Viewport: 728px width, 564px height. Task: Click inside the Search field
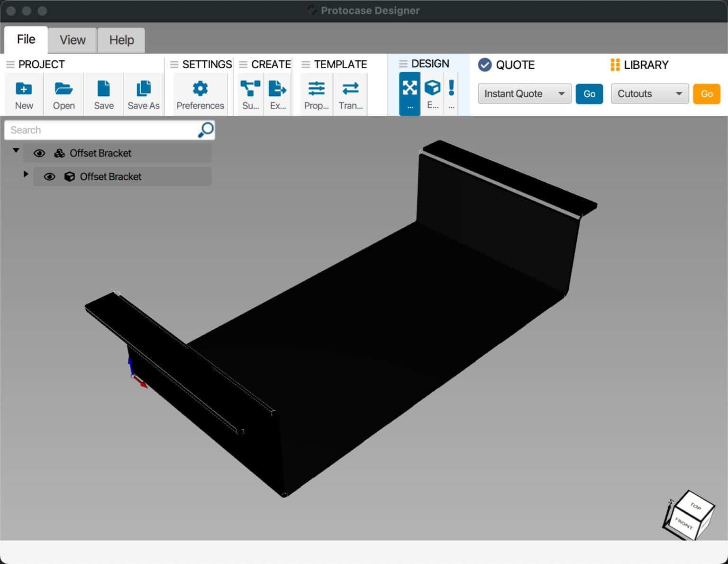[x=95, y=129]
